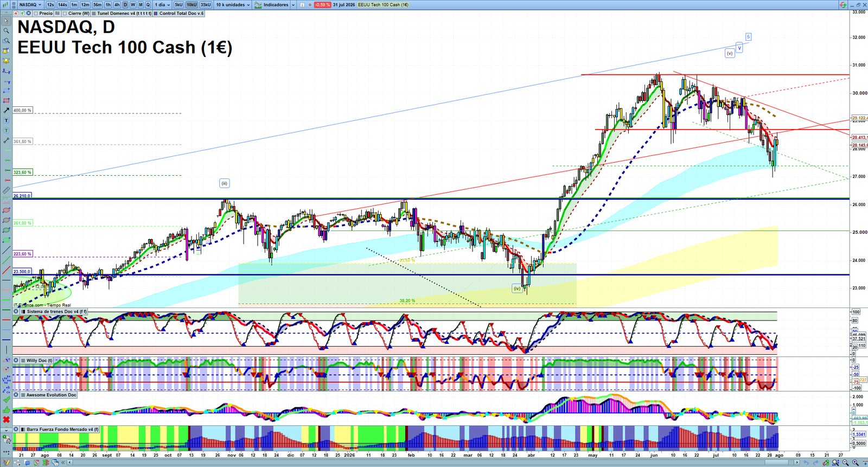Select the 1m timeframe
Screen dimensions: 868x467
tap(74, 5)
